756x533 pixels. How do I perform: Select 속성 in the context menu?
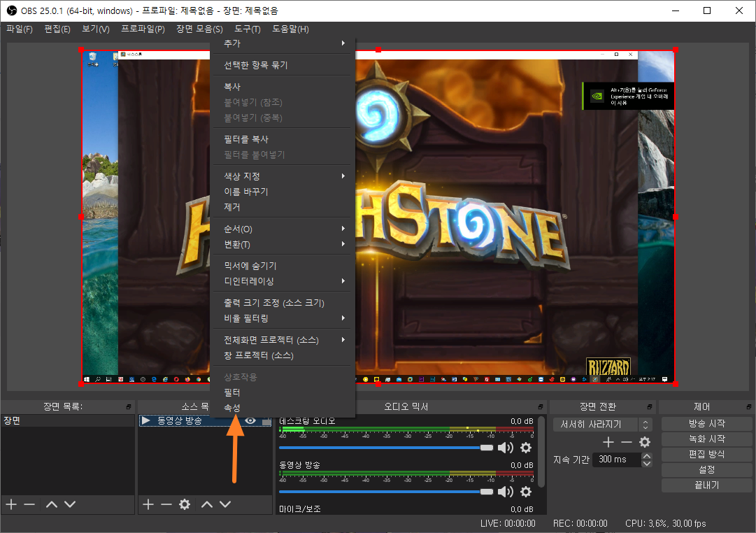point(284,408)
